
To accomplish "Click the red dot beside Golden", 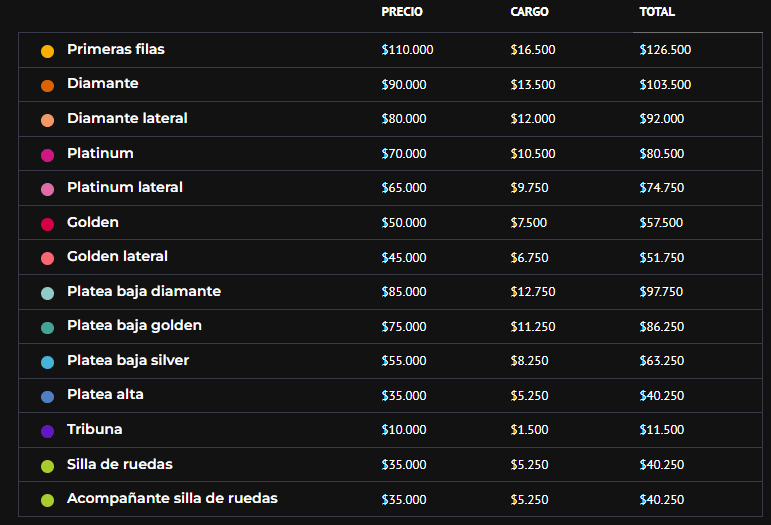I will click(x=47, y=224).
